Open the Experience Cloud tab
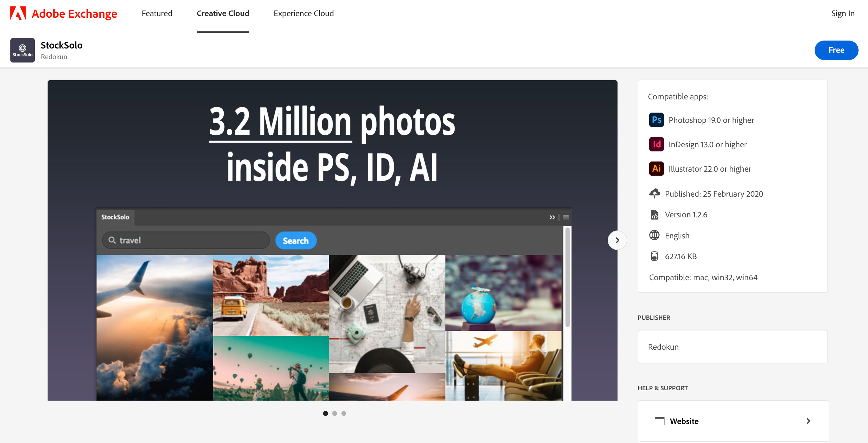The width and height of the screenshot is (868, 443). point(303,13)
